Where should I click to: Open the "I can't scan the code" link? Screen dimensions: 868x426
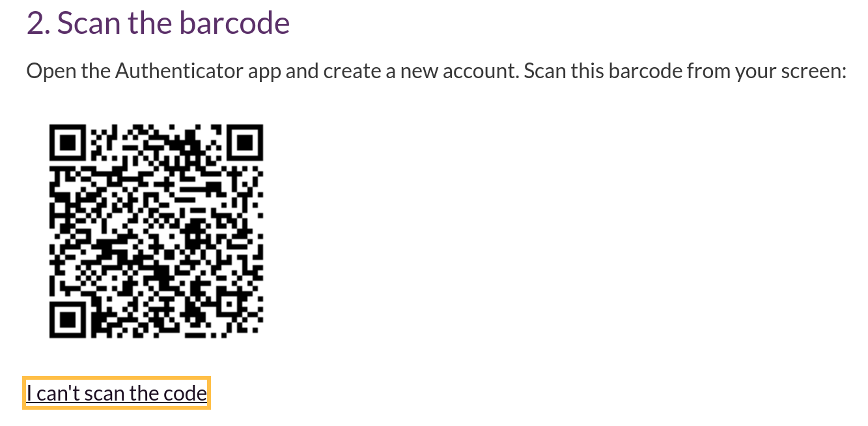(x=117, y=393)
